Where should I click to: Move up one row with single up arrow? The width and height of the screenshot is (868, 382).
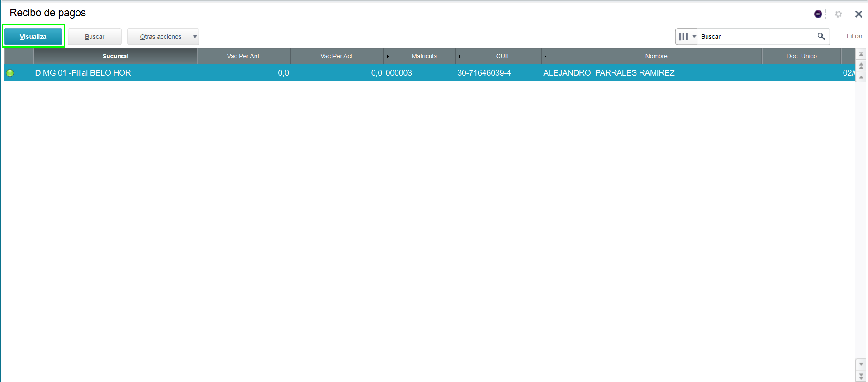coord(861,77)
